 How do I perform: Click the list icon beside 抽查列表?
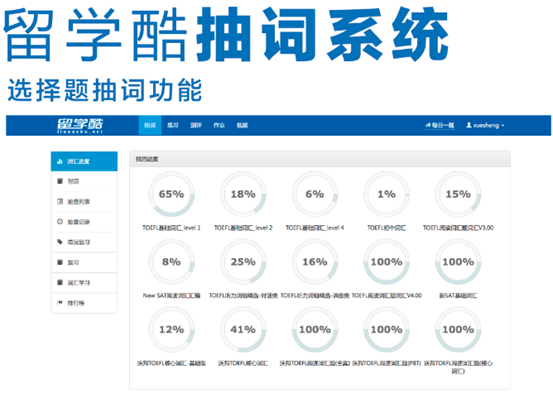60,201
